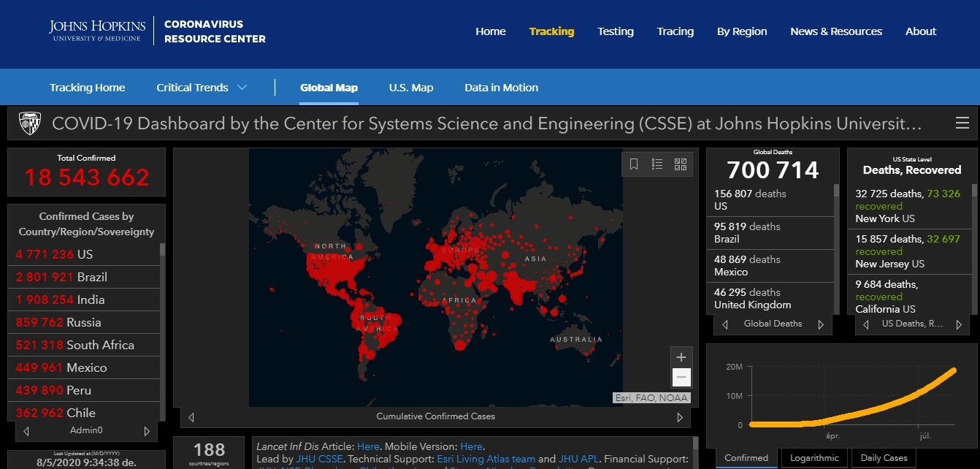This screenshot has height=469, width=980.
Task: Show the map legend list icon
Action: pyautogui.click(x=657, y=164)
